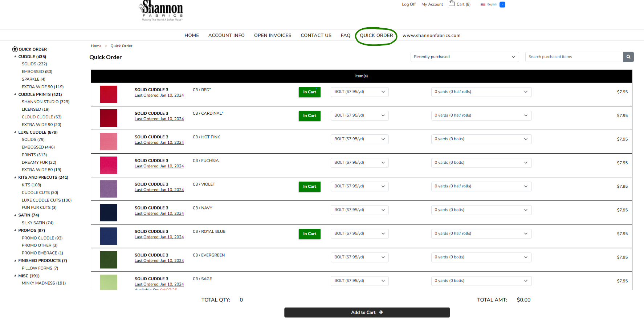
Task: Click the search magnifier icon button
Action: pos(628,57)
